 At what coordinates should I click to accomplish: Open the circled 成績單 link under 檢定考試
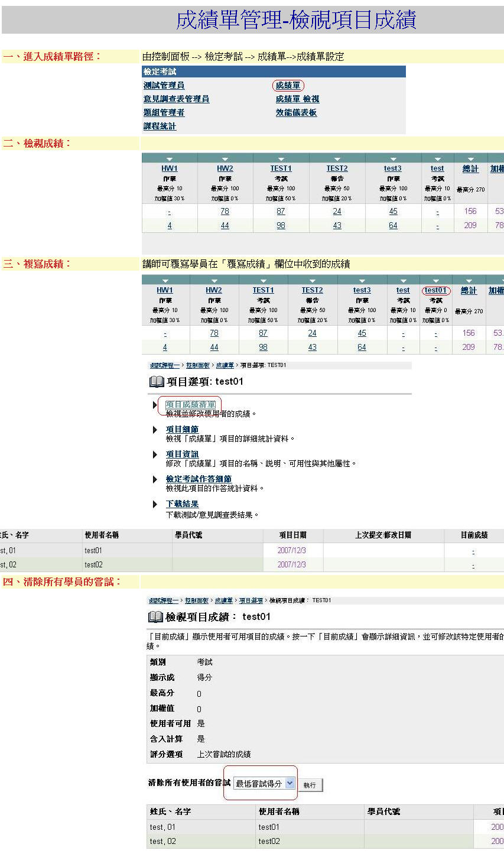tap(288, 86)
